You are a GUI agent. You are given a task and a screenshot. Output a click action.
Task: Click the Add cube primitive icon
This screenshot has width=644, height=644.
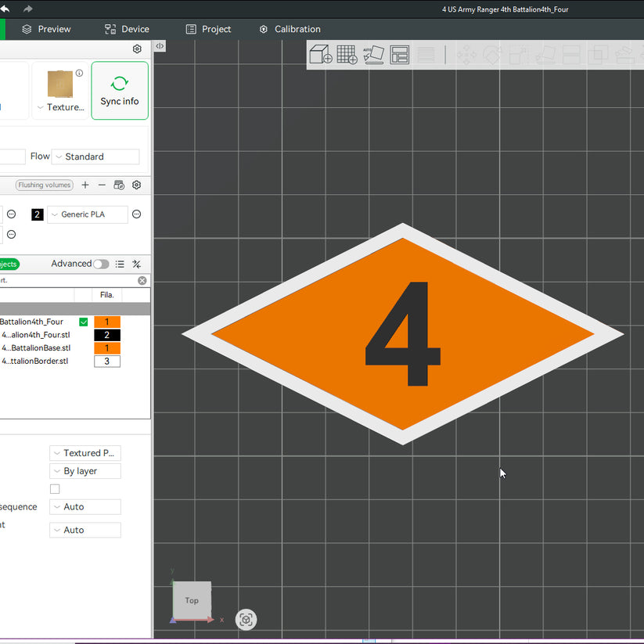320,54
